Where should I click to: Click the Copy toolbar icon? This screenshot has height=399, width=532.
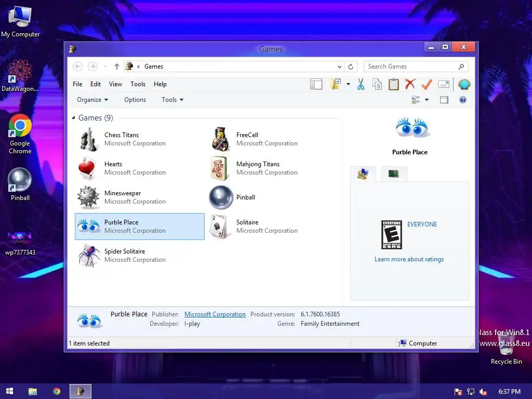click(x=377, y=84)
